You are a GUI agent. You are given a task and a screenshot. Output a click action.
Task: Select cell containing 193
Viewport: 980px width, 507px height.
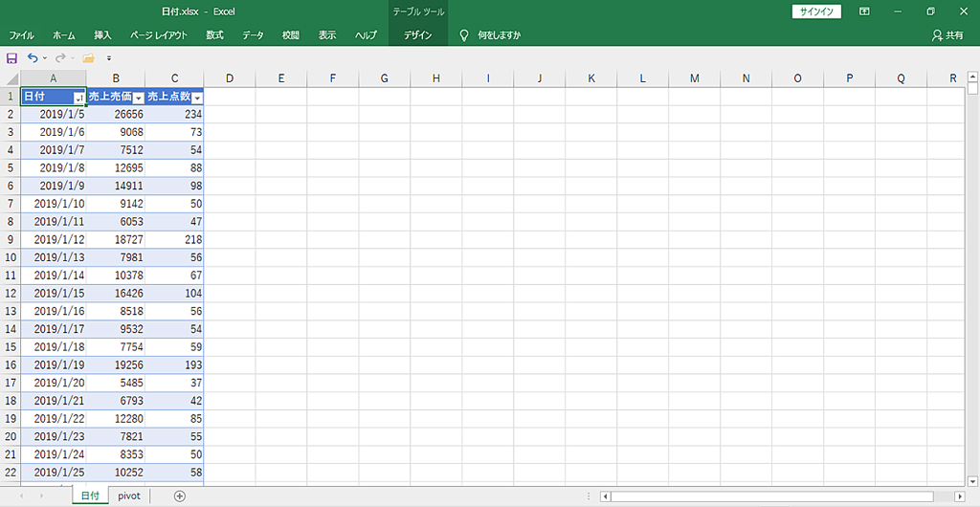(174, 364)
